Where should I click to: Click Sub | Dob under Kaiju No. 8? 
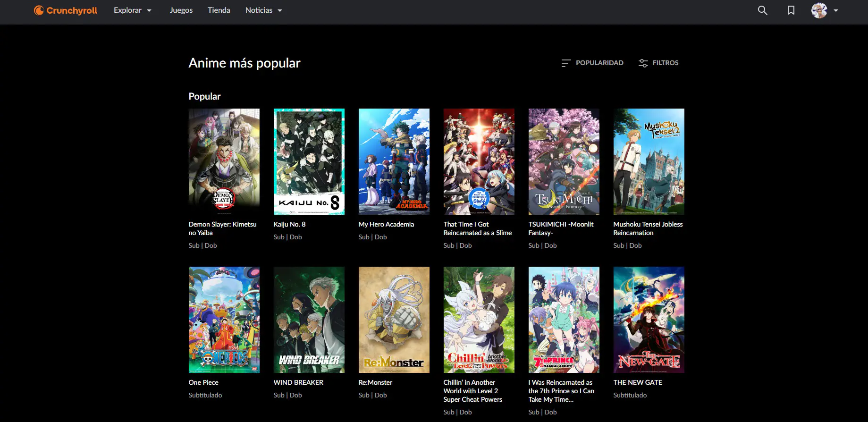(x=287, y=237)
